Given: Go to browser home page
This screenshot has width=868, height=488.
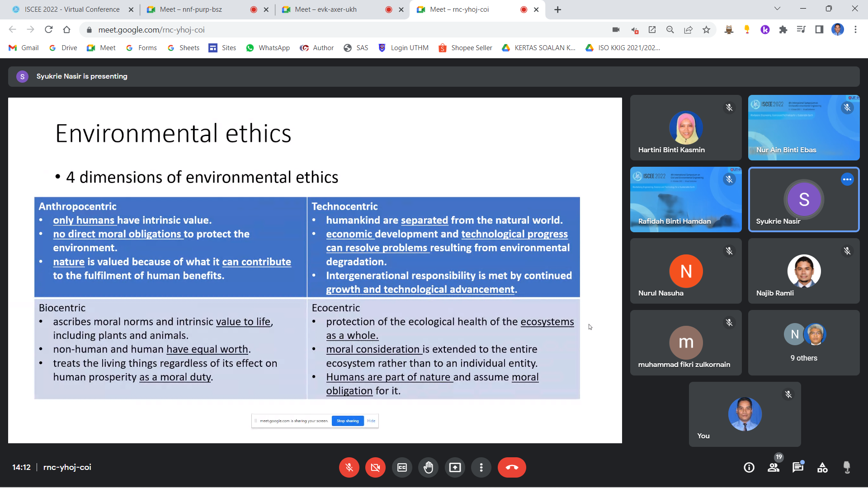Looking at the screenshot, I should coord(66,29).
